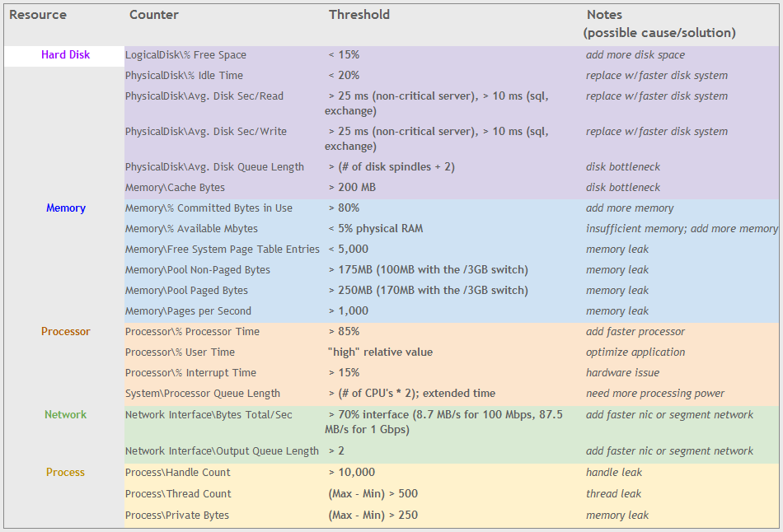This screenshot has width=783, height=532.
Task: Click PhysicalDisk\Avg. Disk Sec/Write counter
Action: pyautogui.click(x=206, y=131)
